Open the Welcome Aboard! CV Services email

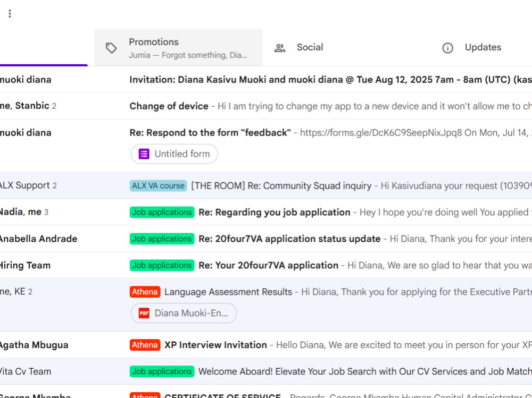pyautogui.click(x=266, y=371)
